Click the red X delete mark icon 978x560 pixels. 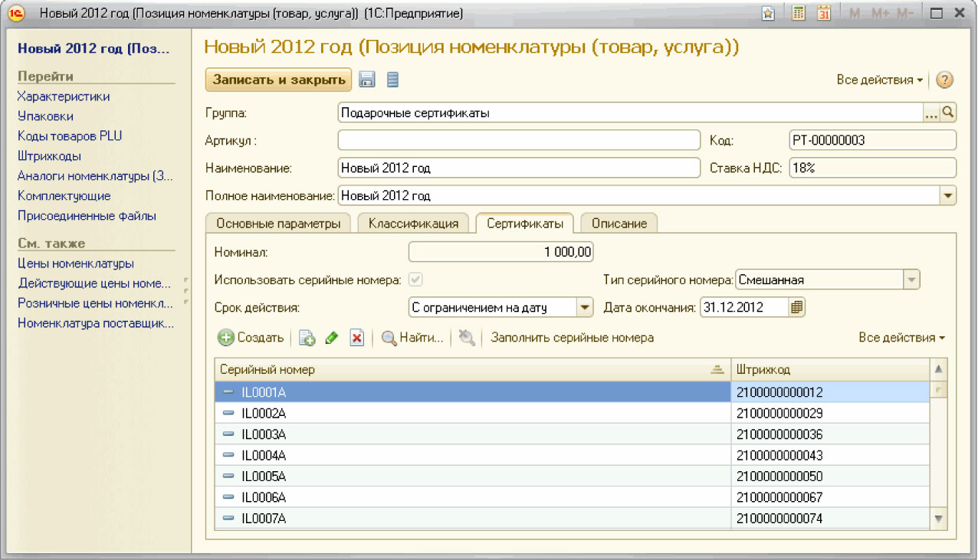click(x=356, y=338)
